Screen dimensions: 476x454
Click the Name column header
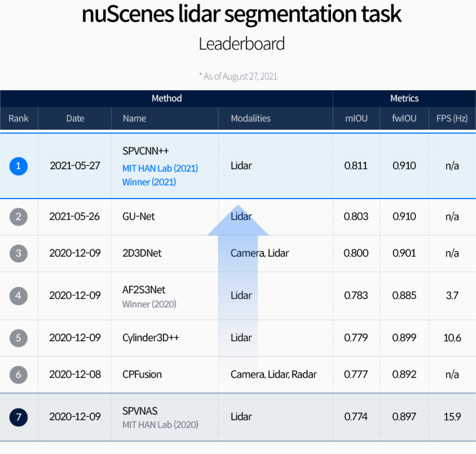point(134,118)
